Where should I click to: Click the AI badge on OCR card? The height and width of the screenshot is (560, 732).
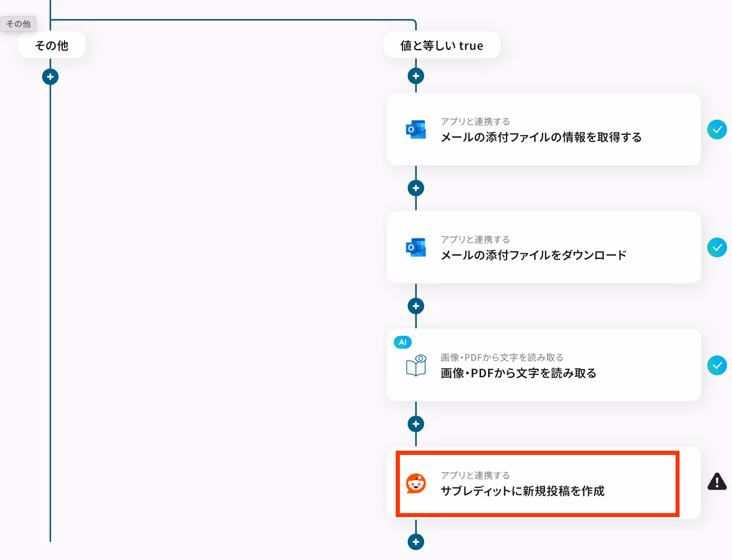(x=403, y=342)
